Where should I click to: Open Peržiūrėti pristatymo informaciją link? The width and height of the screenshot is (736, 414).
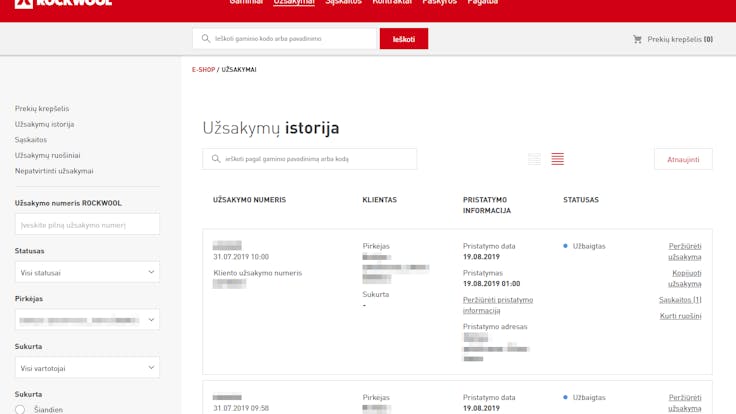[498, 305]
